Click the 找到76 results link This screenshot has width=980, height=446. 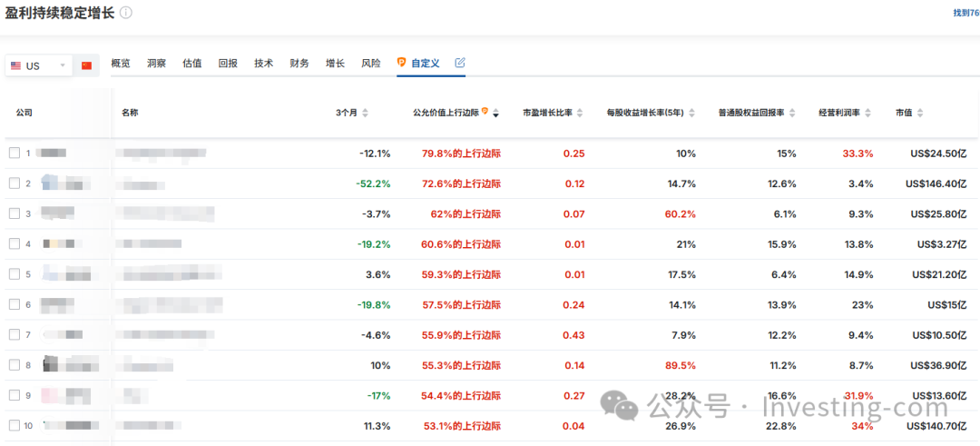point(965,13)
